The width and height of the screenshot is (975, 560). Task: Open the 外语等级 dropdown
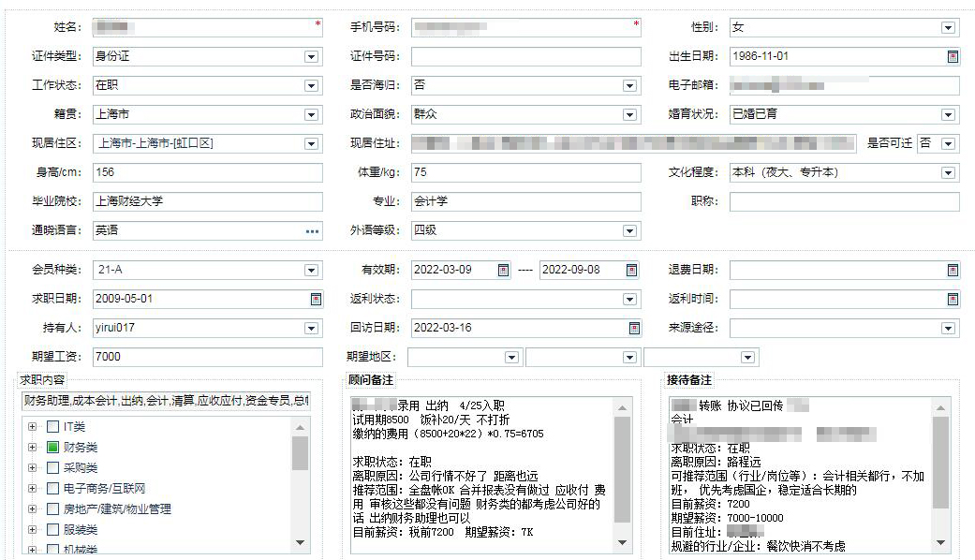tap(630, 231)
